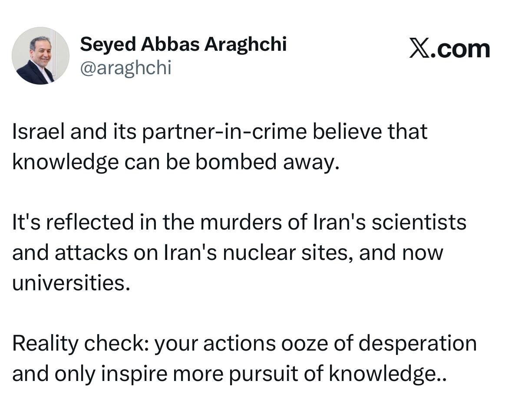
Task: Click the display name Seyed Abbas Araghchi
Action: [x=183, y=44]
